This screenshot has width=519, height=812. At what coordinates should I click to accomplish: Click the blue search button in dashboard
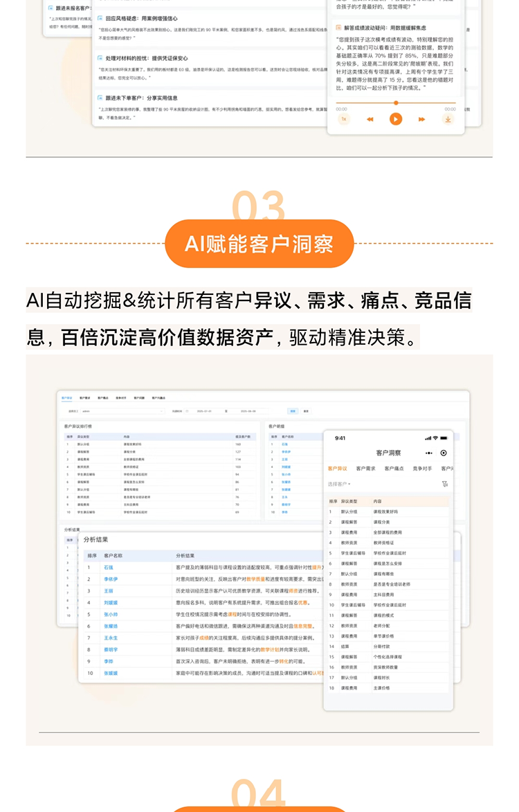click(x=293, y=411)
